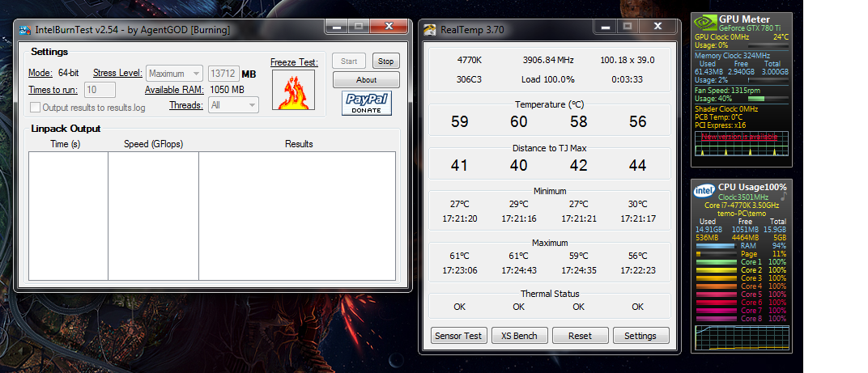
Task: Click the Core 1 usage bar
Action: [x=715, y=262]
